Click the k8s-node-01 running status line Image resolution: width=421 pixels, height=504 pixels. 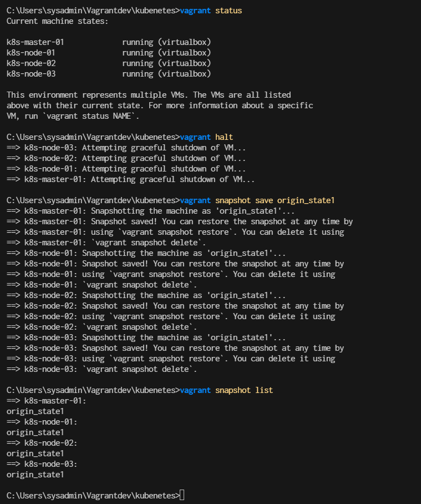(109, 53)
